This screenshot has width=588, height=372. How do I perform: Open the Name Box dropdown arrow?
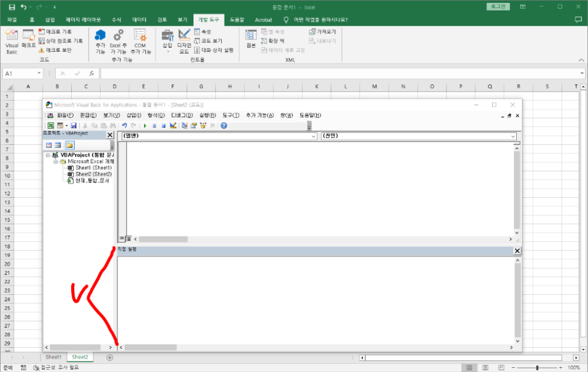coord(39,73)
